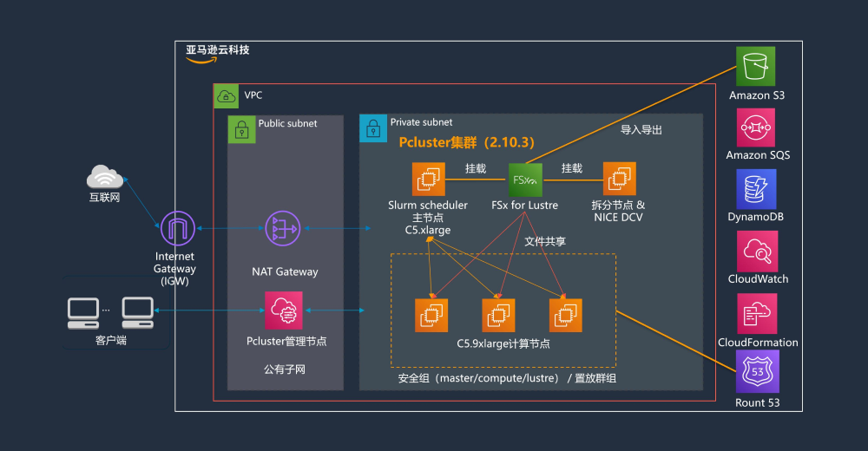Click the Slurm scheduler 主节点 C5.xlarge label
This screenshot has width=868, height=451.
[428, 218]
